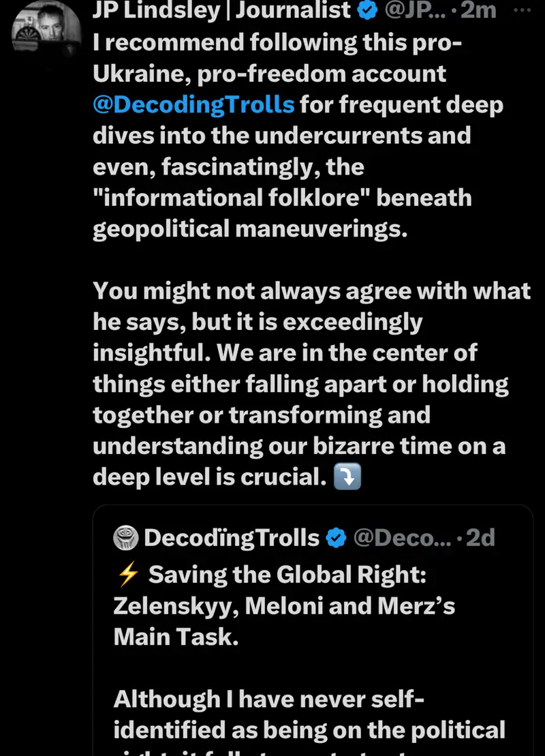Follow the @DecodingTrolls mention link
This screenshot has height=756, width=545.
coord(194,104)
